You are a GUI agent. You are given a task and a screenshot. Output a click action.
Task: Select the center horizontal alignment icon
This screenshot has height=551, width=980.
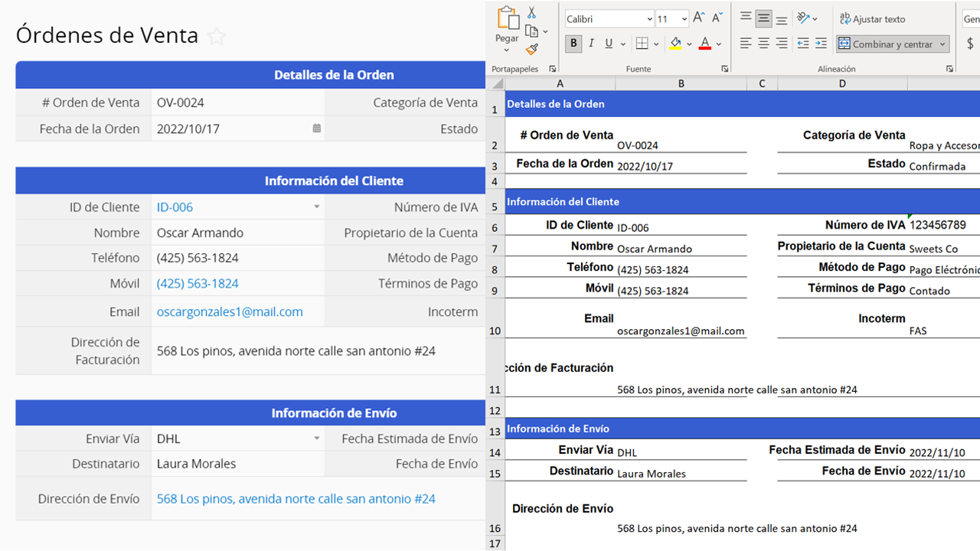click(763, 43)
